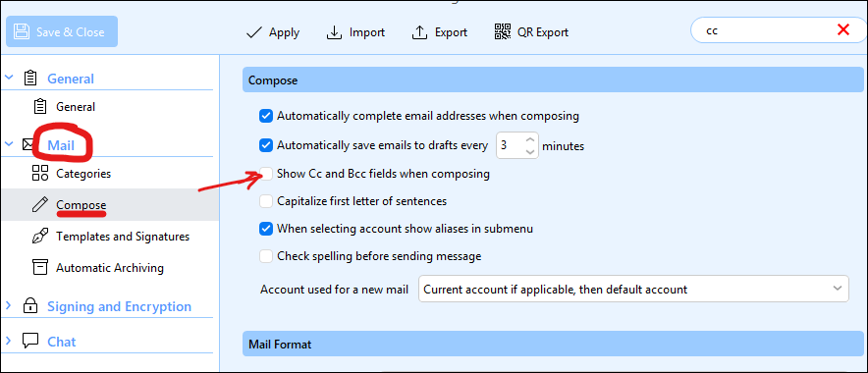Screen dimensions: 868x373
Task: Collapse the Mail section chevron
Action: [x=8, y=144]
